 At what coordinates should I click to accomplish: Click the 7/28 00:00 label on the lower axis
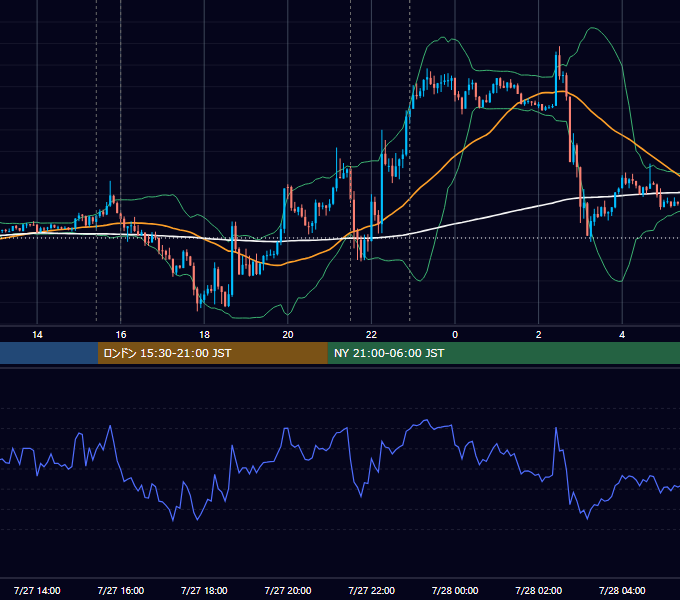pos(455,590)
